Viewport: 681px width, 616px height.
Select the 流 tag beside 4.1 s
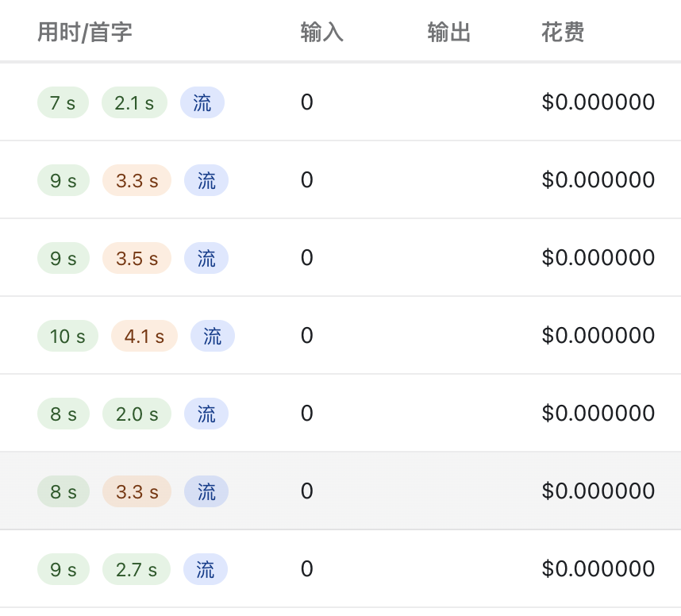tap(213, 336)
